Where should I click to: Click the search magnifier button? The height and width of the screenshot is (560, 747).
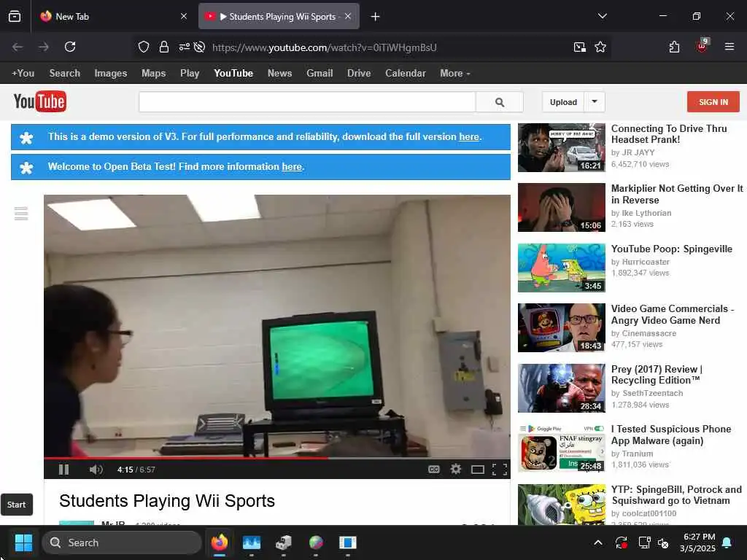tap(499, 102)
